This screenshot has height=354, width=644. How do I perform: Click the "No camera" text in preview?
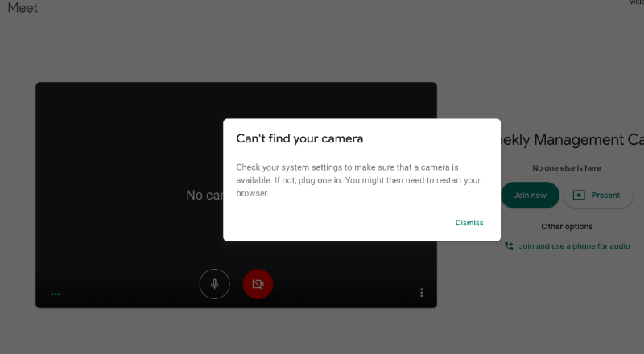tap(204, 195)
